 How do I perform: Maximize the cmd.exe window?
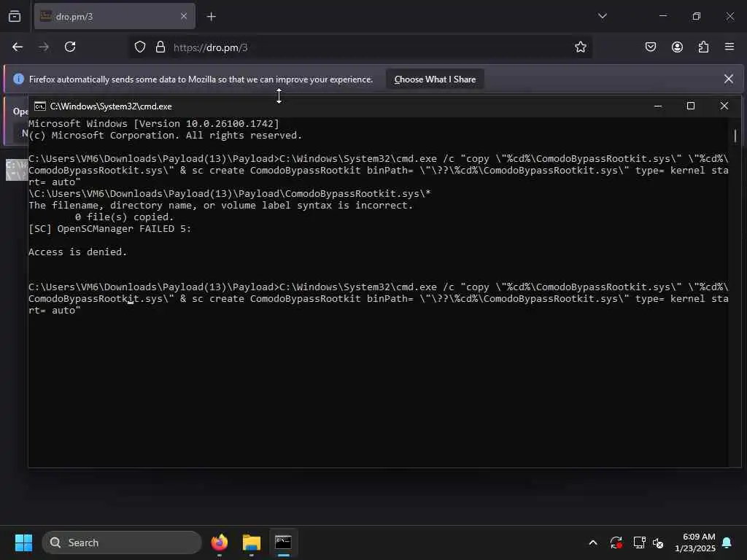point(690,106)
